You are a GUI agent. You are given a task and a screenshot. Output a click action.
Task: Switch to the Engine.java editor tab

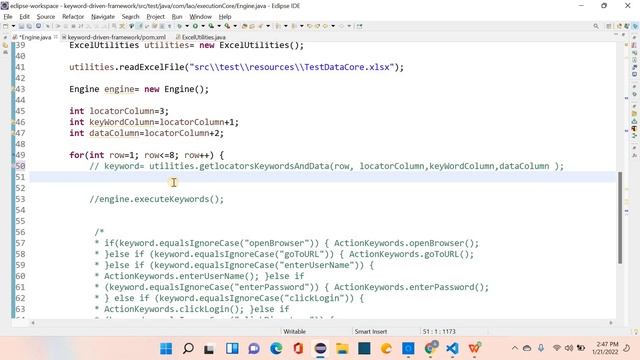(x=35, y=37)
